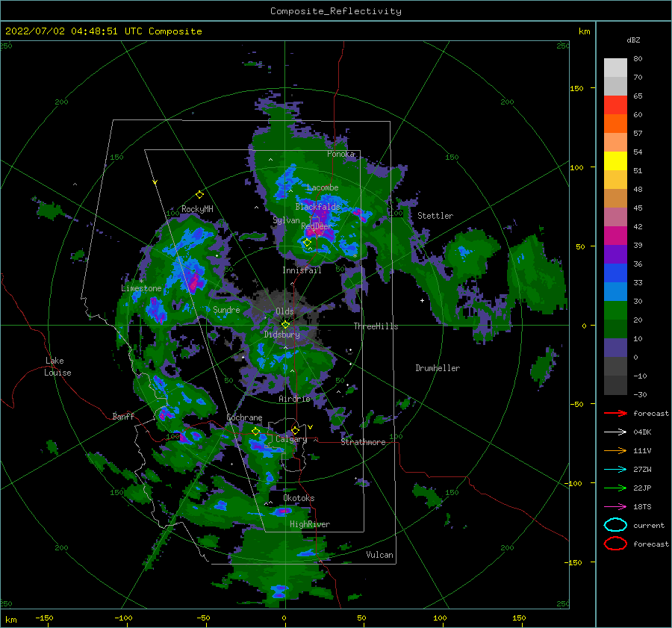Select the Lake Louise label
Viewport: 672px width, 628px height.
point(57,367)
